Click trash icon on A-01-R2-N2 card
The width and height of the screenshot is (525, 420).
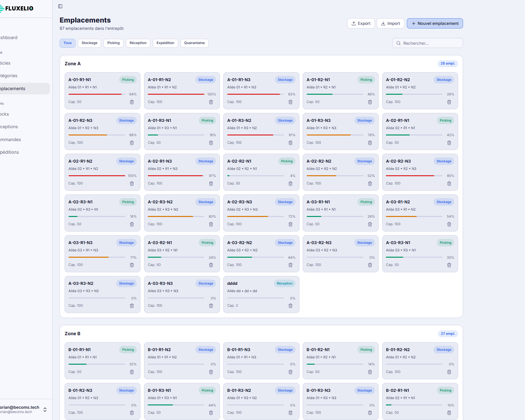(449, 102)
